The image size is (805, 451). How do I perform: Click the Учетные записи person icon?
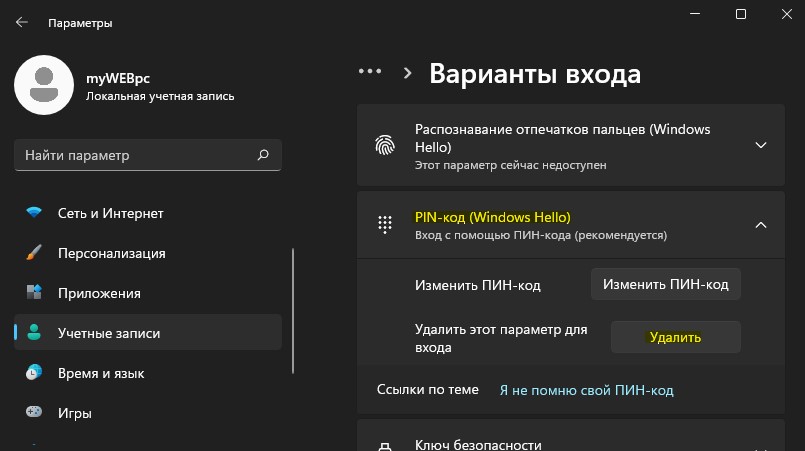34,332
